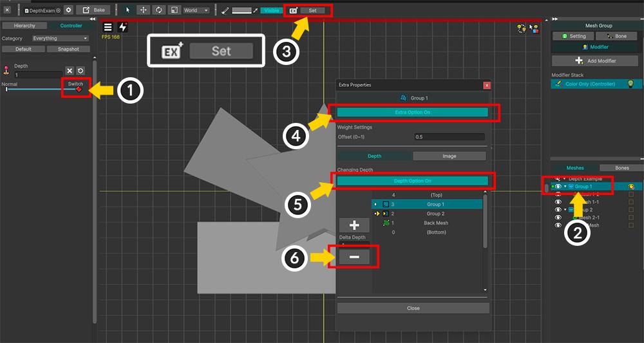Click the hamburger menu icon in viewport

(108, 27)
